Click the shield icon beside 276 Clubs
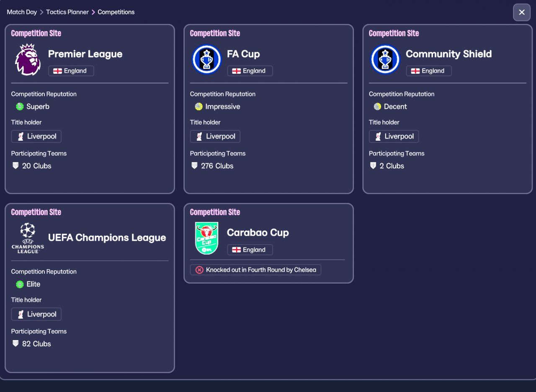536x392 pixels. click(x=194, y=166)
